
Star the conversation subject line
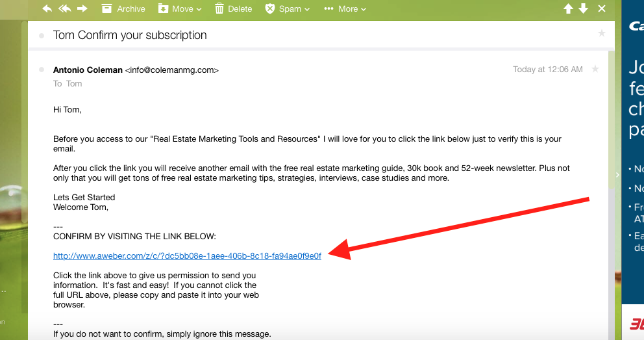click(602, 33)
